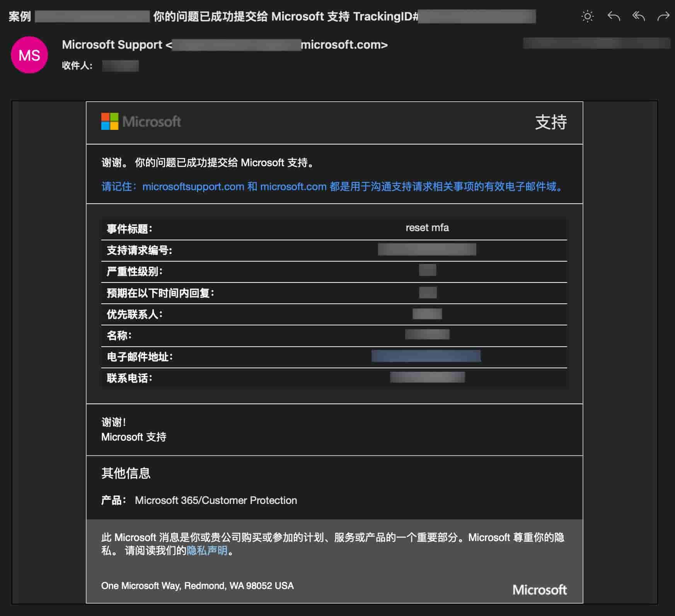Open the microsoft.com link

(x=293, y=187)
